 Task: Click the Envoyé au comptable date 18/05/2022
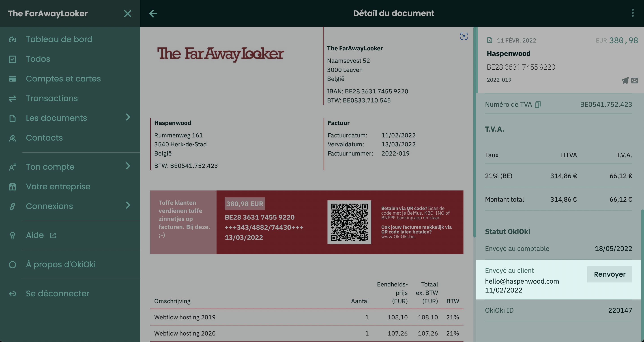tap(613, 249)
